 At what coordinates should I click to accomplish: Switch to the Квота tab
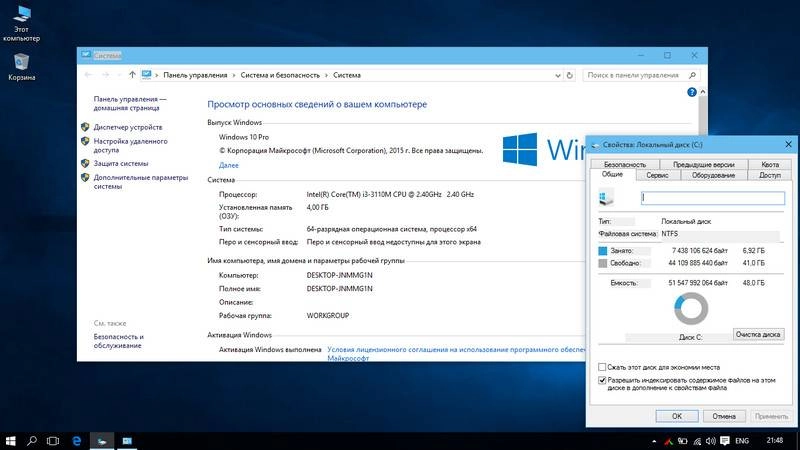tap(770, 164)
